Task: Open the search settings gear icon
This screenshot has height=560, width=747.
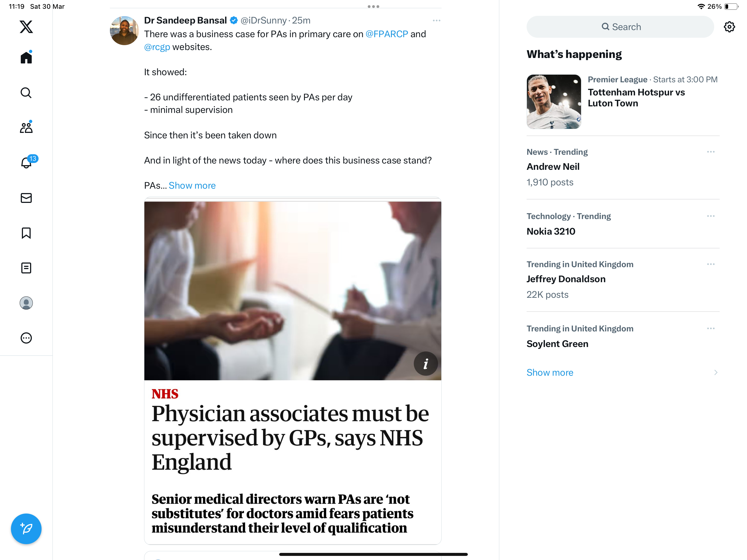Action: (x=730, y=27)
